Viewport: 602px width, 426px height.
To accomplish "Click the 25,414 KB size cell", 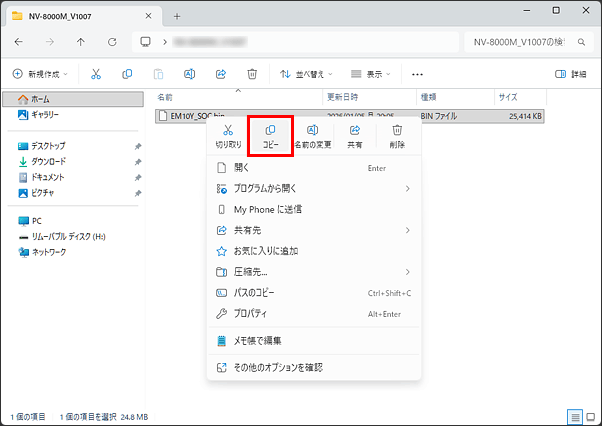I will (x=525, y=116).
